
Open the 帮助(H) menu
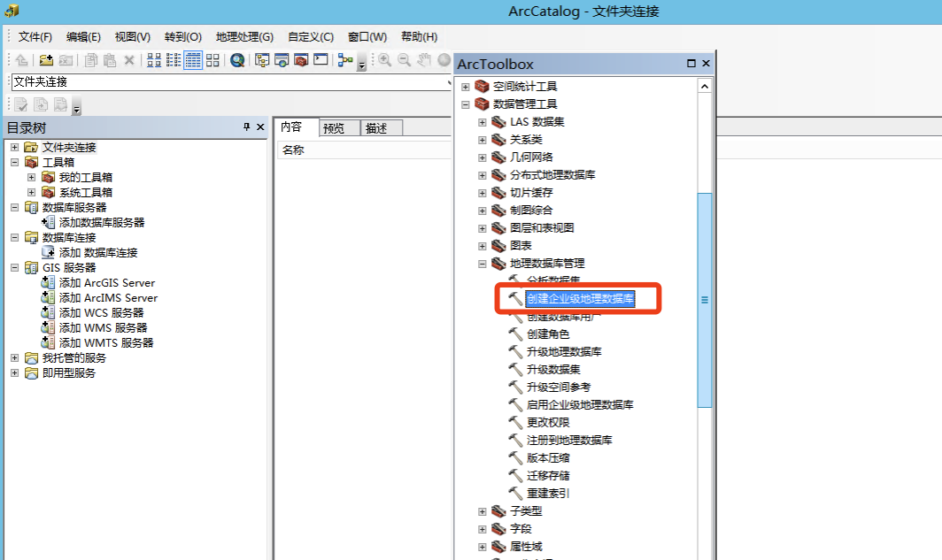pos(420,36)
